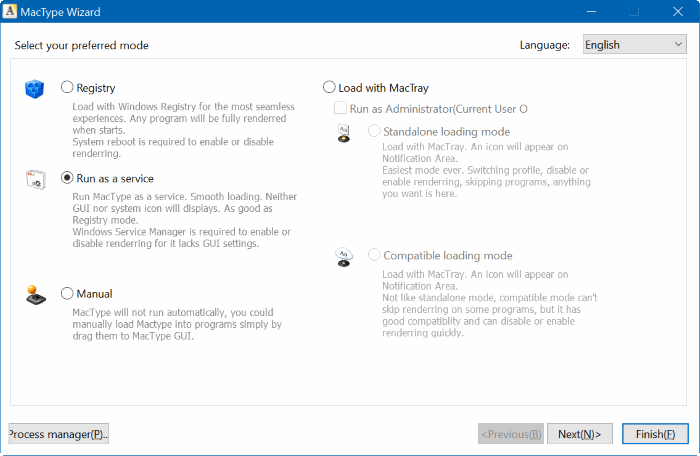Click the Finish(F) button
The width and height of the screenshot is (700, 456).
655,434
